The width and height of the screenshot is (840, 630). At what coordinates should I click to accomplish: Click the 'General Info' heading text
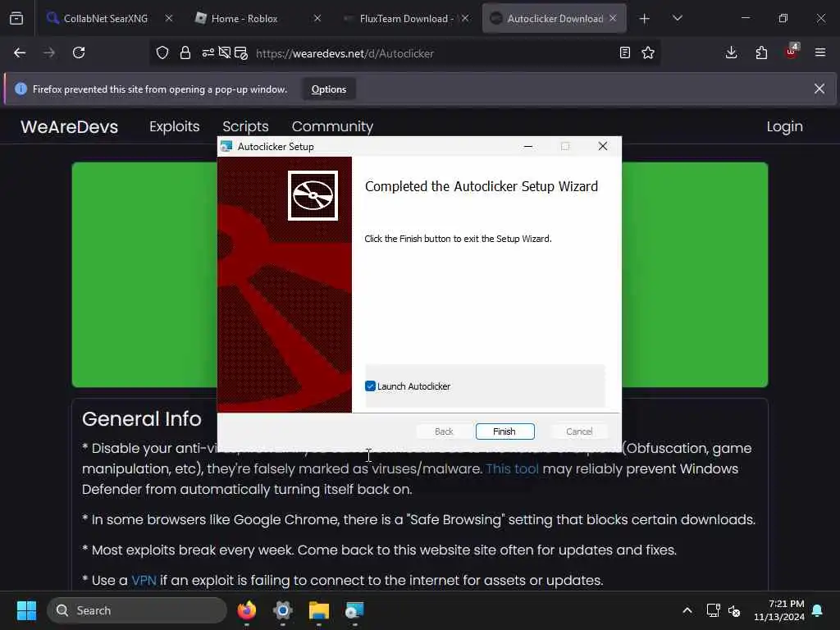click(141, 419)
